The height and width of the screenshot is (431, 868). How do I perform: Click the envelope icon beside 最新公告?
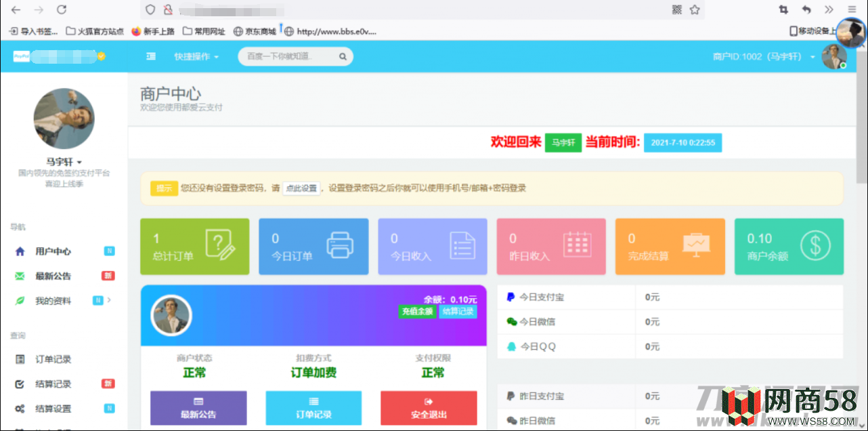(20, 276)
